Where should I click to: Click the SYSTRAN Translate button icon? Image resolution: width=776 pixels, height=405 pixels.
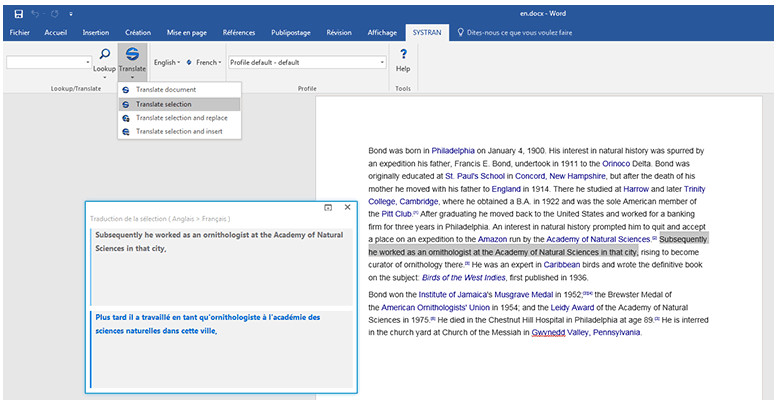click(x=132, y=53)
